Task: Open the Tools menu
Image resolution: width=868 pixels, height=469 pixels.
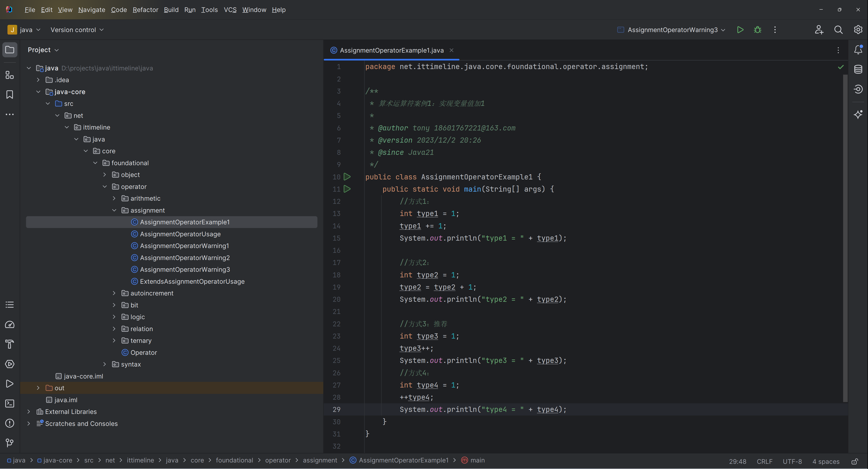Action: [x=209, y=10]
